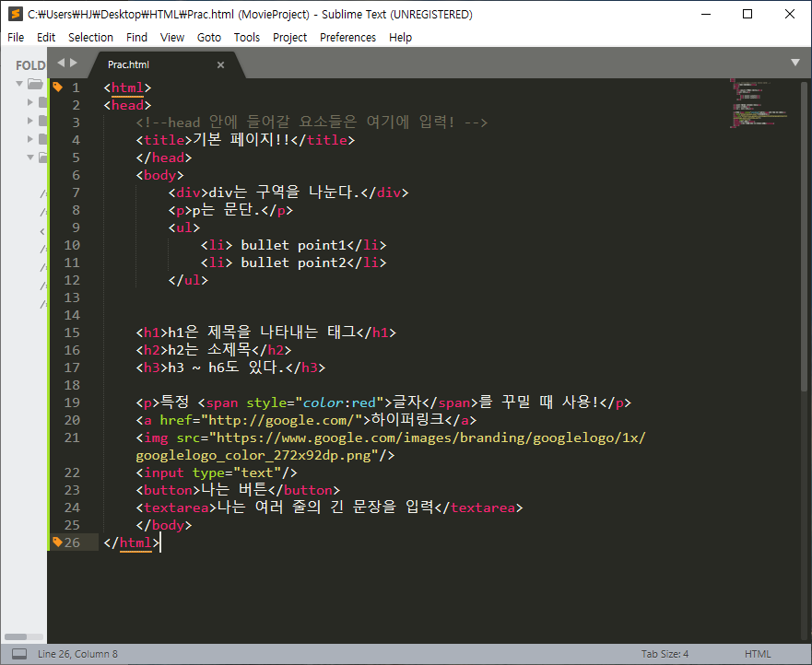Open the Tab Size: 4 selector
The height and width of the screenshot is (665, 812).
665,654
